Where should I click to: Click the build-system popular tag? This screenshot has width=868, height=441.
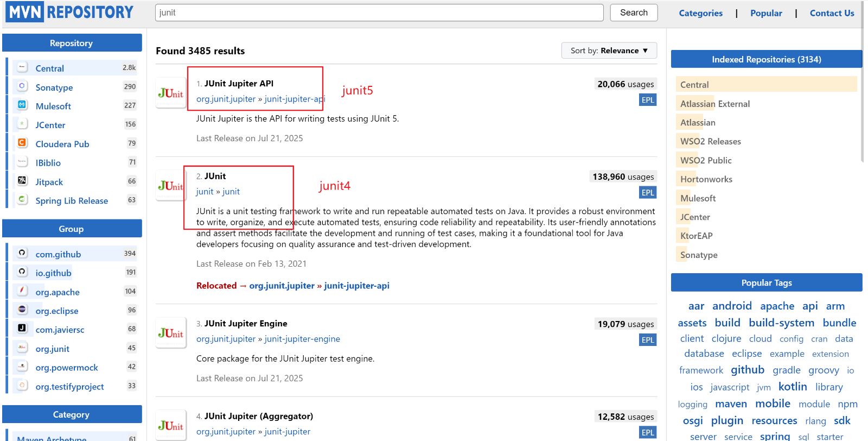[x=781, y=323]
